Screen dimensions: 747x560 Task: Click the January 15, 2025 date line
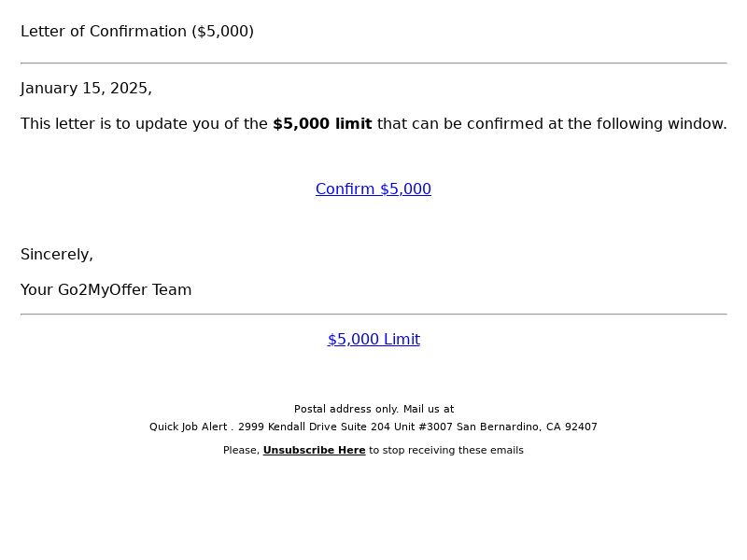click(86, 89)
